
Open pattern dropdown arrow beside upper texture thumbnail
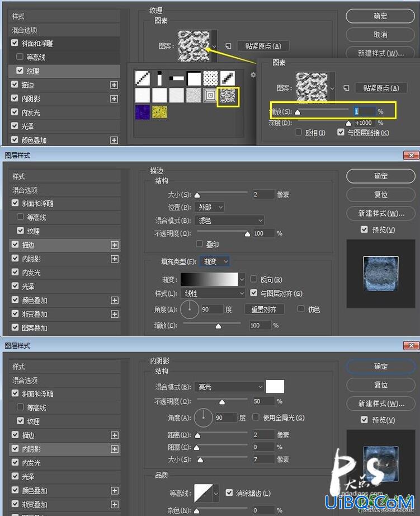(214, 46)
